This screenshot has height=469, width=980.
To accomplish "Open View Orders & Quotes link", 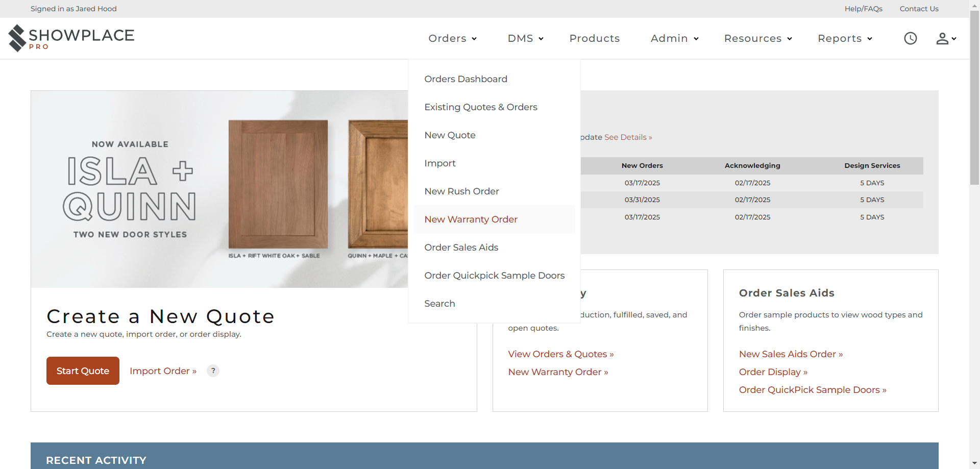I will [x=561, y=354].
